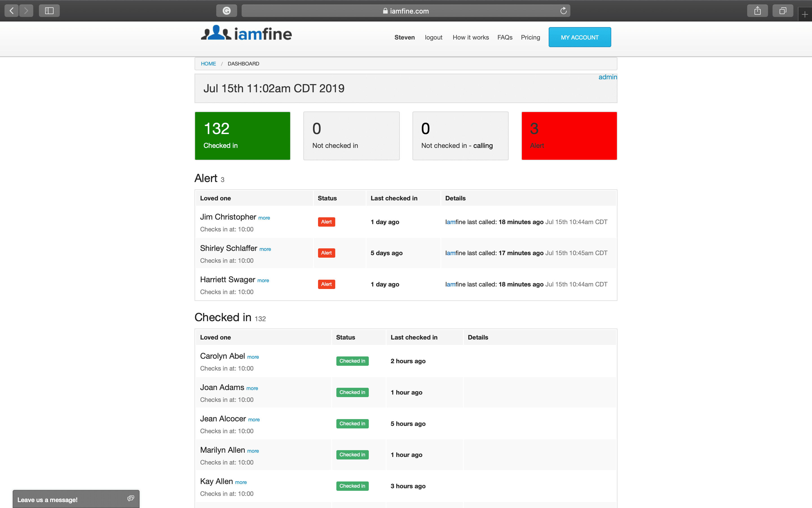Click the Leave us a message widget
The height and width of the screenshot is (508, 812).
tap(76, 499)
